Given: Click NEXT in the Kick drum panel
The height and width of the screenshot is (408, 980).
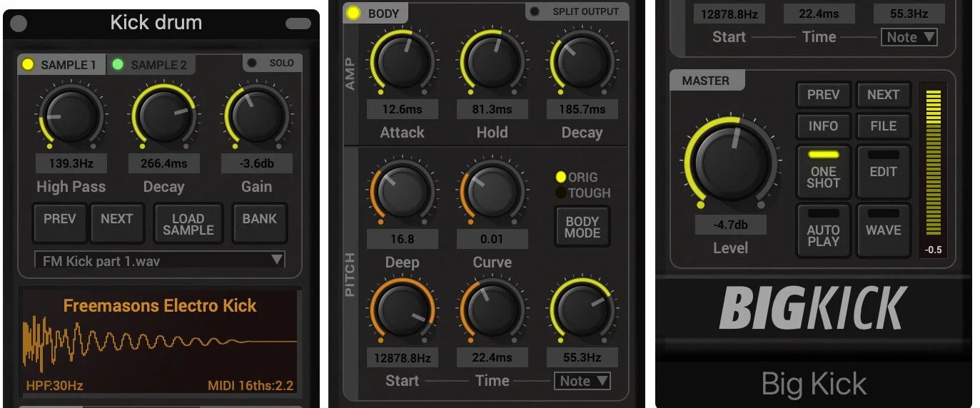Looking at the screenshot, I should [x=116, y=223].
